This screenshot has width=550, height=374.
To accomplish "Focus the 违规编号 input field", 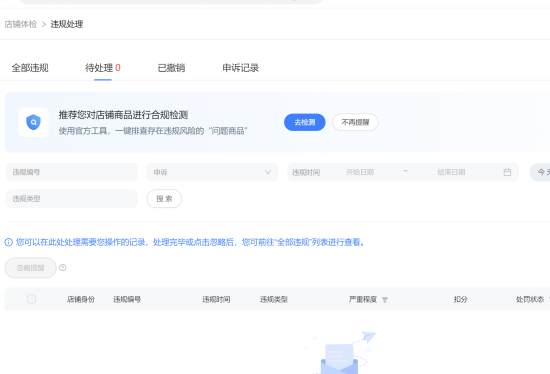I will [72, 172].
